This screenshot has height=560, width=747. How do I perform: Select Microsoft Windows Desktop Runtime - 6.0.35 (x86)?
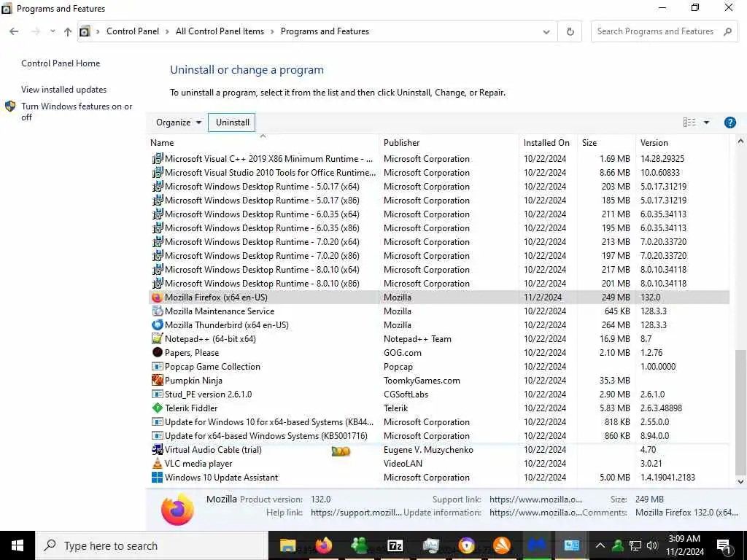tap(438, 228)
